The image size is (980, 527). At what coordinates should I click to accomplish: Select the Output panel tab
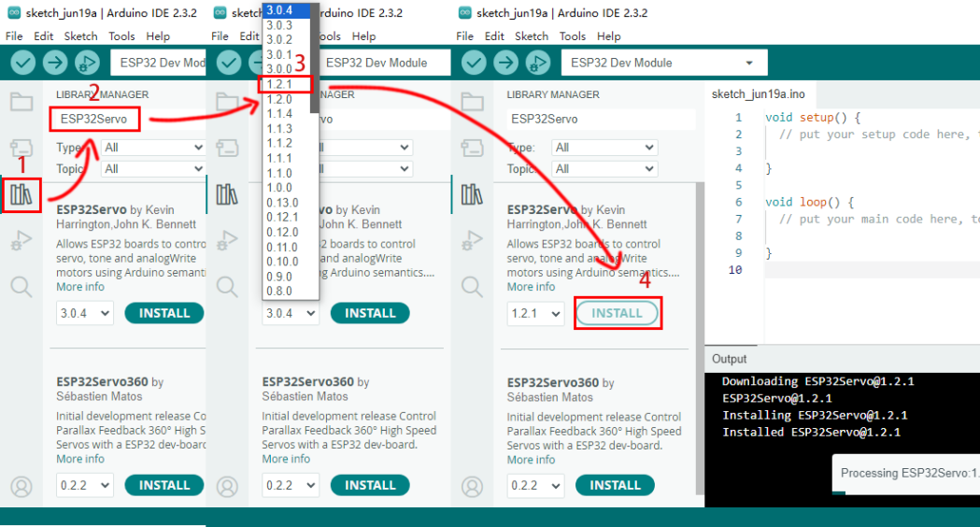730,359
